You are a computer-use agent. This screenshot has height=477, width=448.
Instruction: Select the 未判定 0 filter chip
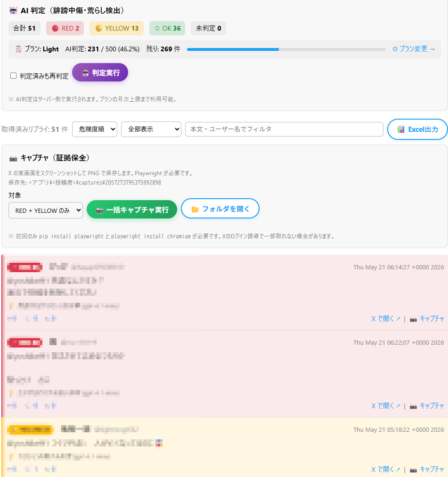209,28
